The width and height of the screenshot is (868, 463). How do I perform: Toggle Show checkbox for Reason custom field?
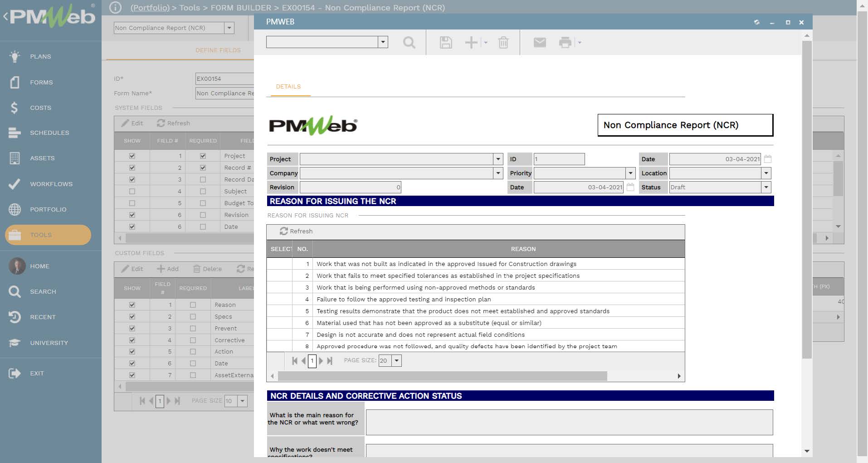pyautogui.click(x=132, y=305)
